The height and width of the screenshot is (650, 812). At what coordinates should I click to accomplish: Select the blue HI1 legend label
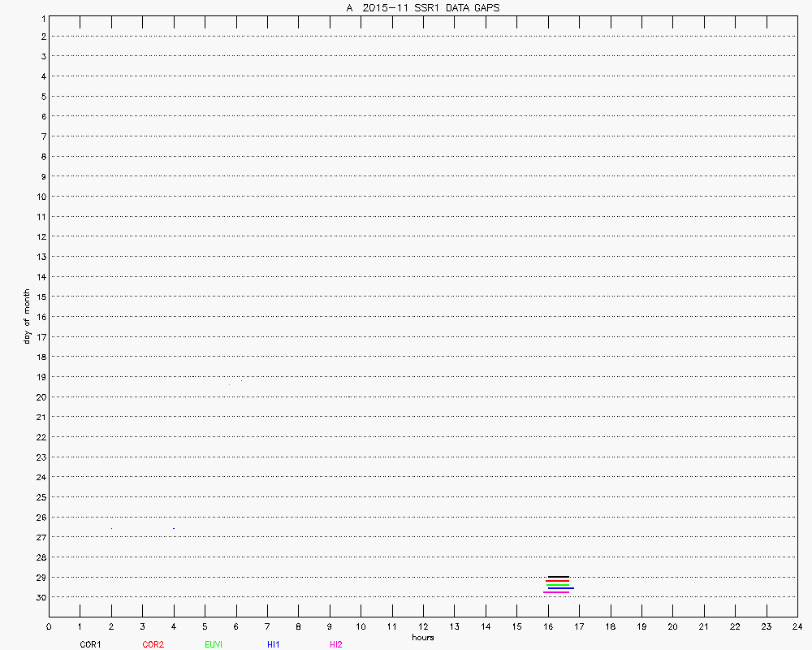[x=274, y=644]
